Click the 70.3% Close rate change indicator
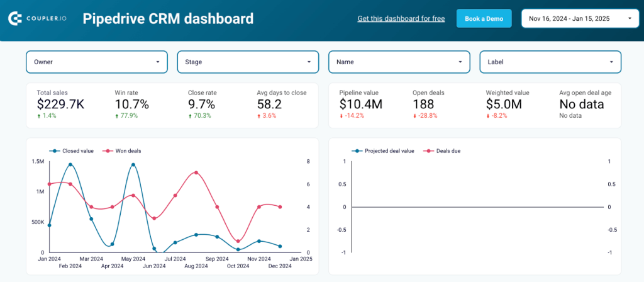Image resolution: width=644 pixels, height=282 pixels. (199, 116)
